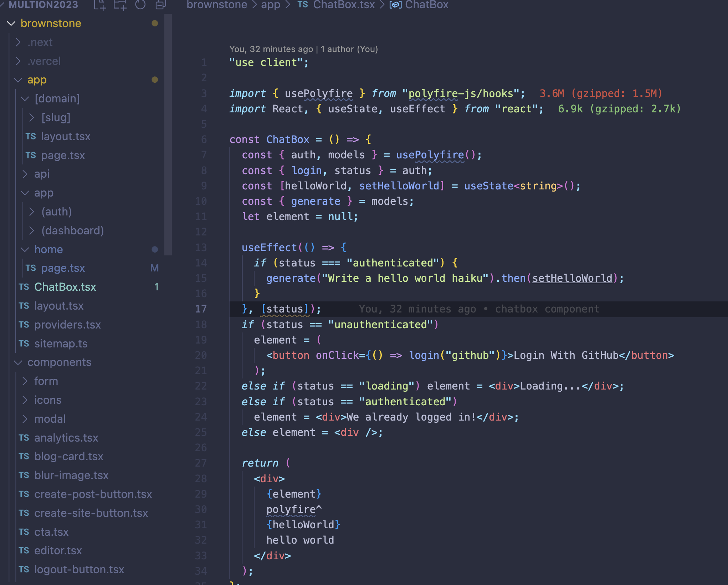Click Collapse Folders icon in explorer
The image size is (728, 585).
tap(160, 5)
